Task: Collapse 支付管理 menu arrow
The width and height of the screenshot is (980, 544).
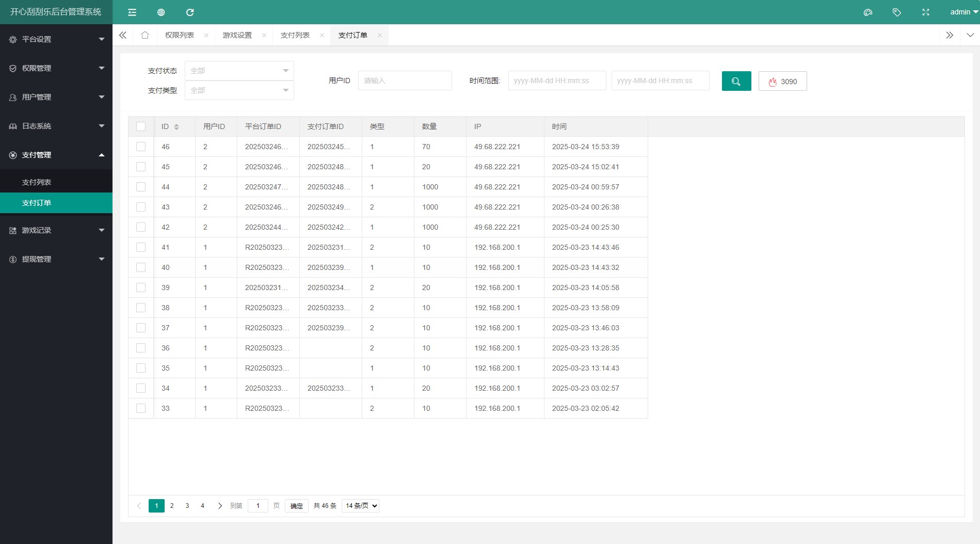Action: [102, 155]
